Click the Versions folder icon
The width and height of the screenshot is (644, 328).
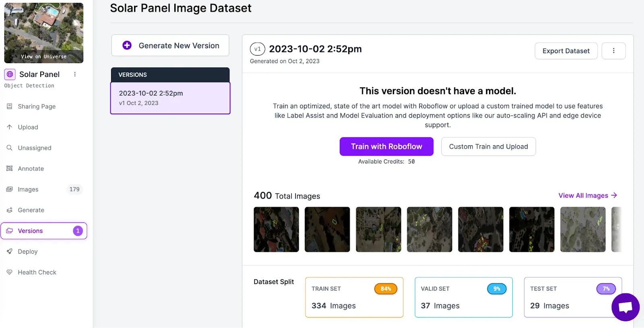pyautogui.click(x=9, y=231)
